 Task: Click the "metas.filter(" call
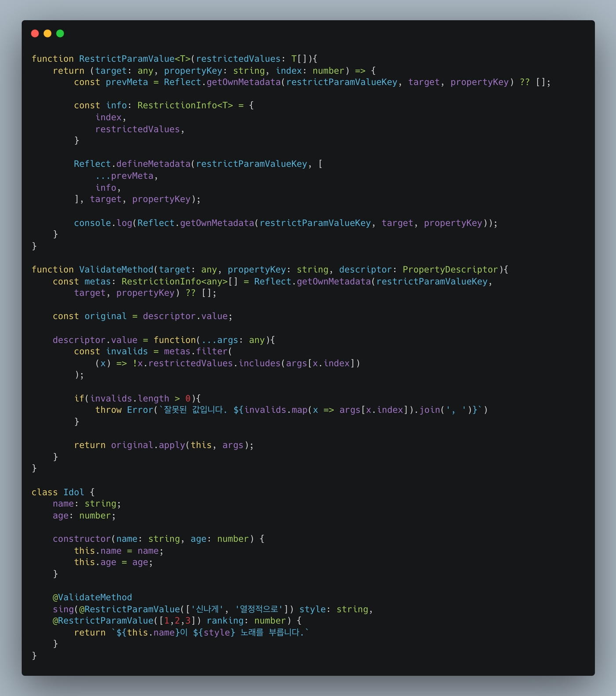[198, 352]
